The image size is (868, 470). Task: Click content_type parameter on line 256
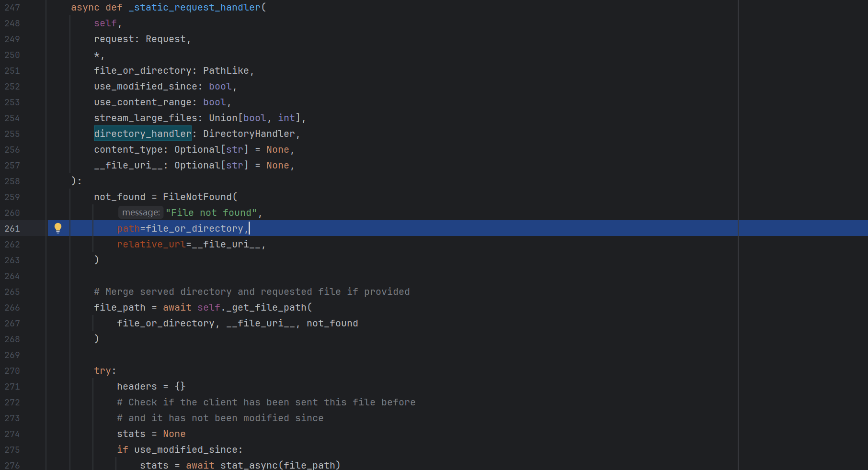[x=128, y=149]
